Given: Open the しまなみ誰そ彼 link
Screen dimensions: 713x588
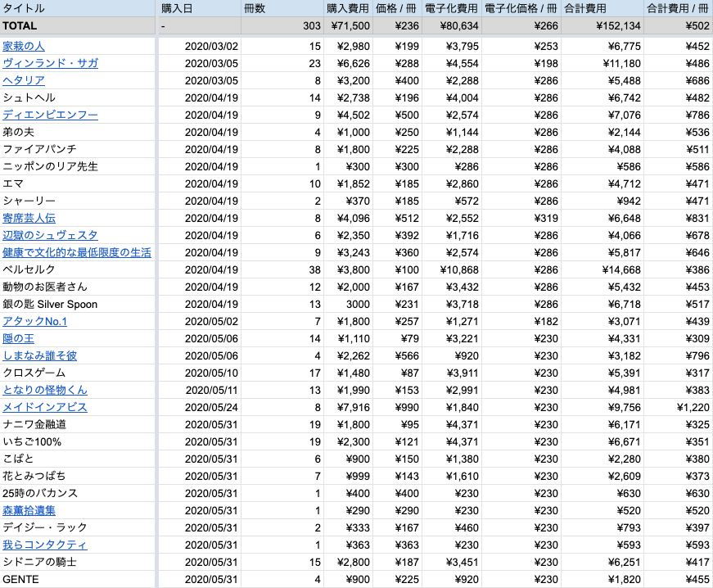Looking at the screenshot, I should [x=39, y=356].
